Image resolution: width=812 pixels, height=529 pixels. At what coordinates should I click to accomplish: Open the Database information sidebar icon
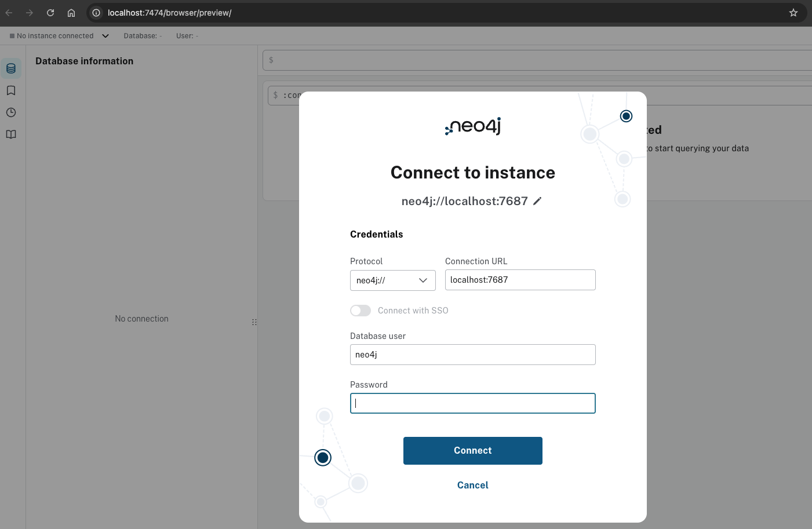(x=11, y=68)
